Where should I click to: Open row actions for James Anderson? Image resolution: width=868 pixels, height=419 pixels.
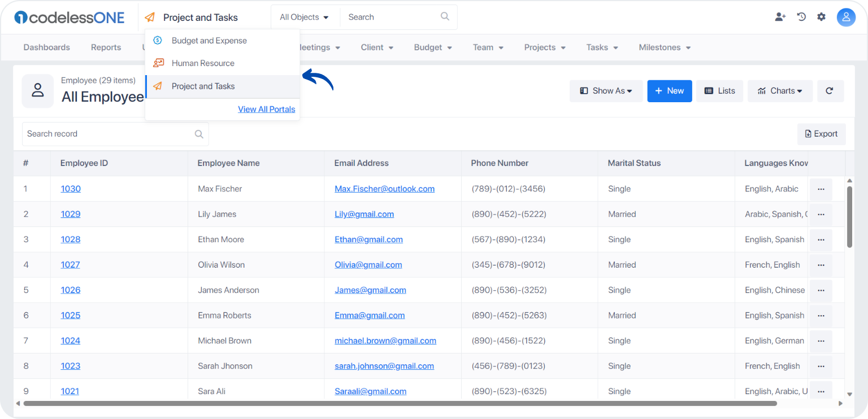tap(821, 290)
